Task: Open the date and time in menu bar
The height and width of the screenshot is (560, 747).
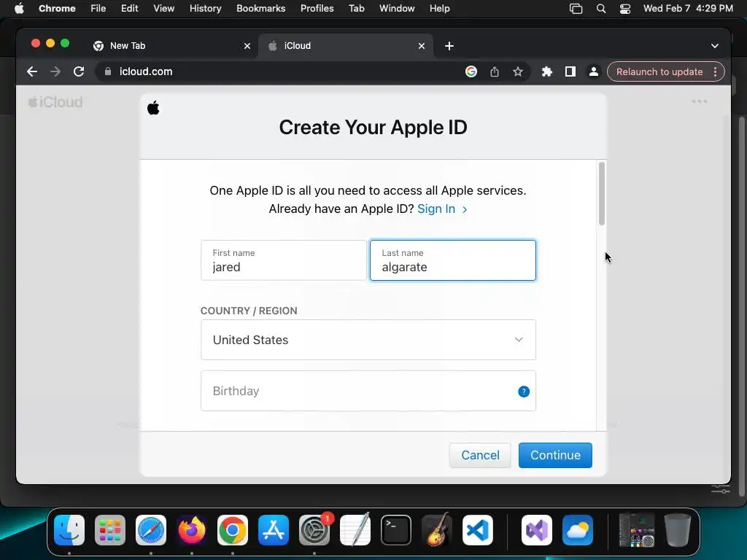Action: click(x=688, y=9)
